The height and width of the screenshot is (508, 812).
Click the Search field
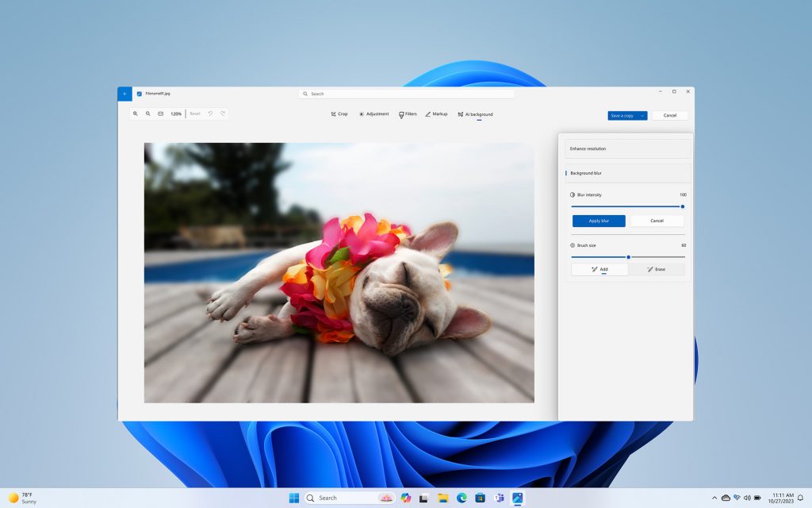(x=405, y=93)
